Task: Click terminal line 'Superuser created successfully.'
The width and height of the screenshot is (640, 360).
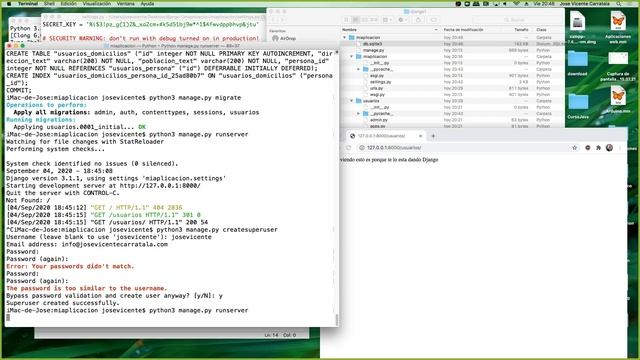Action: click(x=62, y=303)
